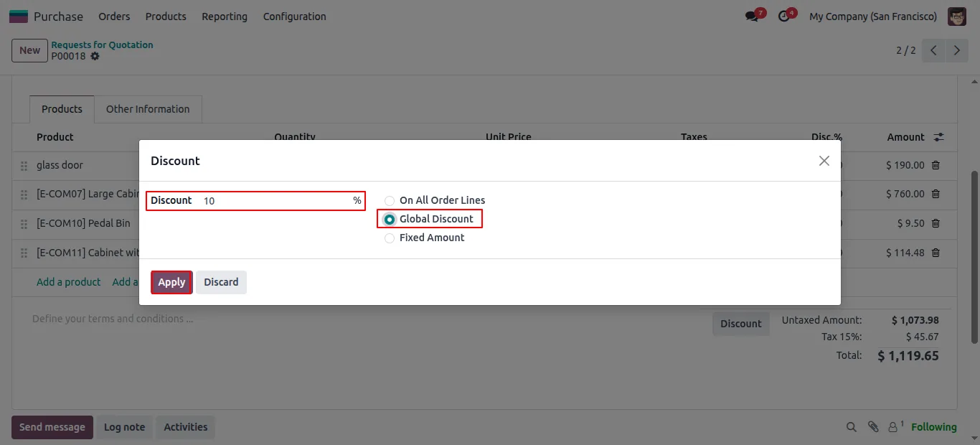The height and width of the screenshot is (445, 980).
Task: Click the gear icon next to P00018
Action: click(x=95, y=56)
